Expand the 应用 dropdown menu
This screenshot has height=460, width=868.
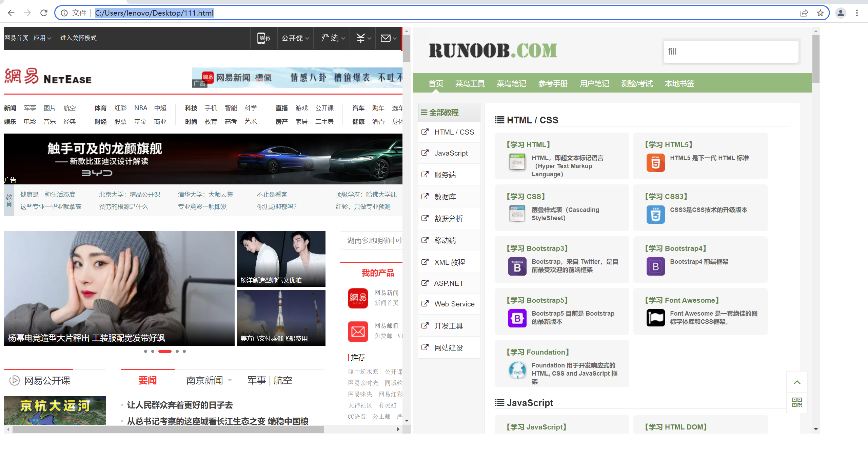[42, 38]
